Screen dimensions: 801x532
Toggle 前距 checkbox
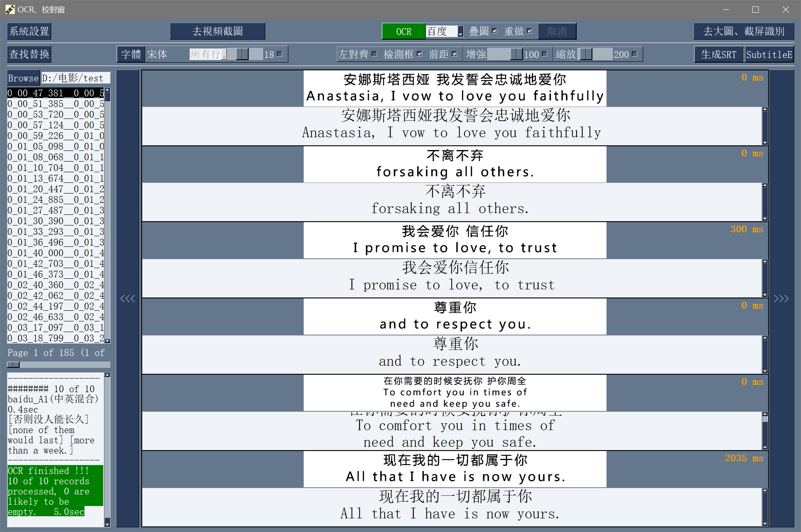click(x=454, y=54)
